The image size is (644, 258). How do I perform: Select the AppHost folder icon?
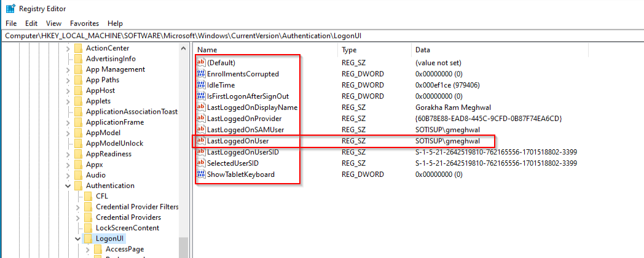click(x=78, y=90)
